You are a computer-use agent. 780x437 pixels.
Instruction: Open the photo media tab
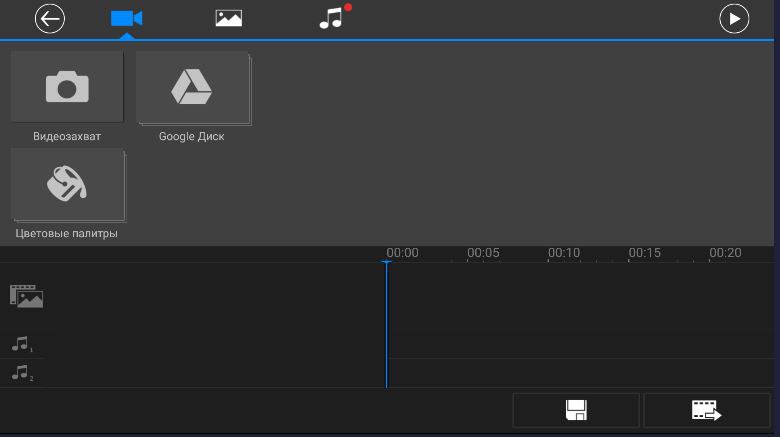[229, 18]
